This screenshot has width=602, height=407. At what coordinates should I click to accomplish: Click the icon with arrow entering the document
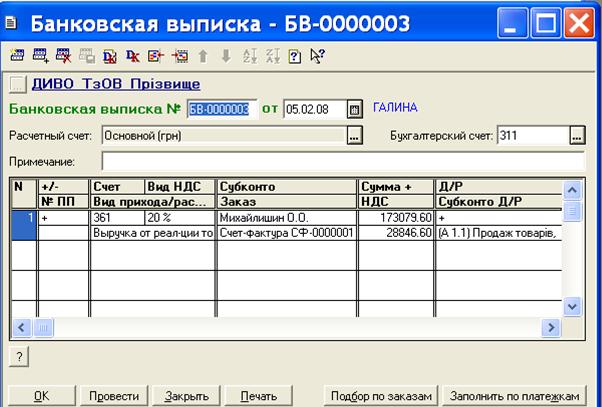tap(180, 56)
